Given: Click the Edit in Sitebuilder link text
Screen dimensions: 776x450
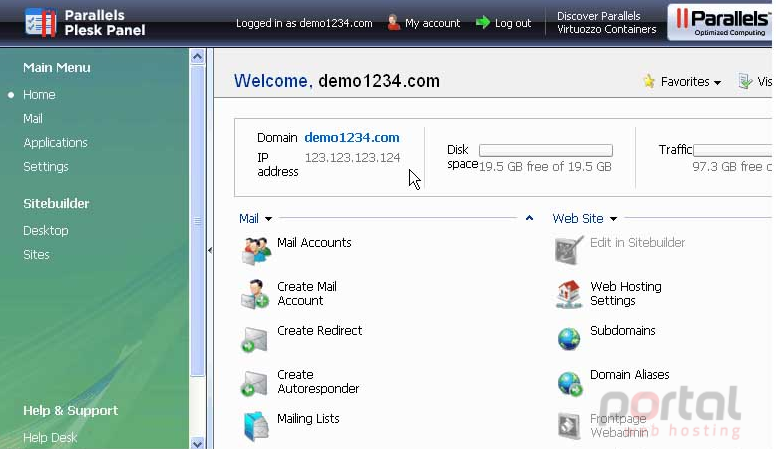Looking at the screenshot, I should click(637, 243).
